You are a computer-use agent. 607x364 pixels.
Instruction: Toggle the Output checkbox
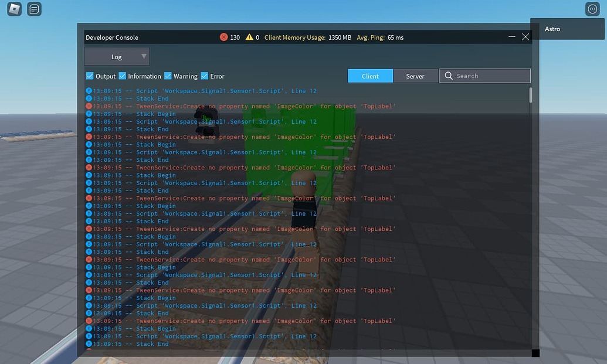coord(89,76)
